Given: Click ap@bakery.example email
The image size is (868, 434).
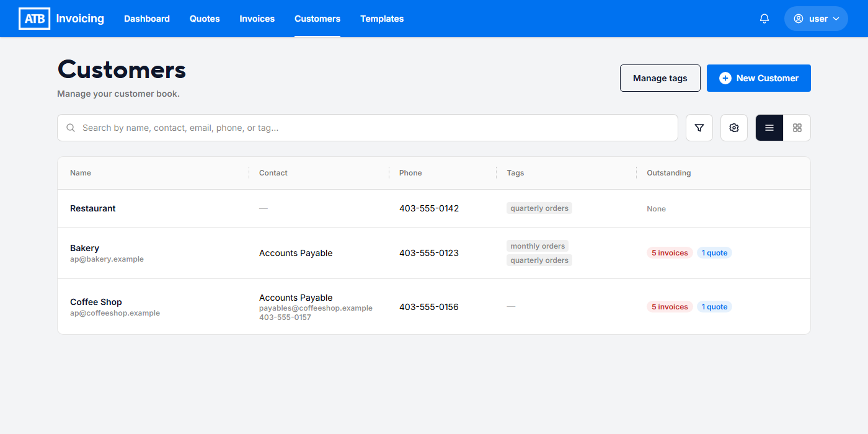Looking at the screenshot, I should coord(107,259).
